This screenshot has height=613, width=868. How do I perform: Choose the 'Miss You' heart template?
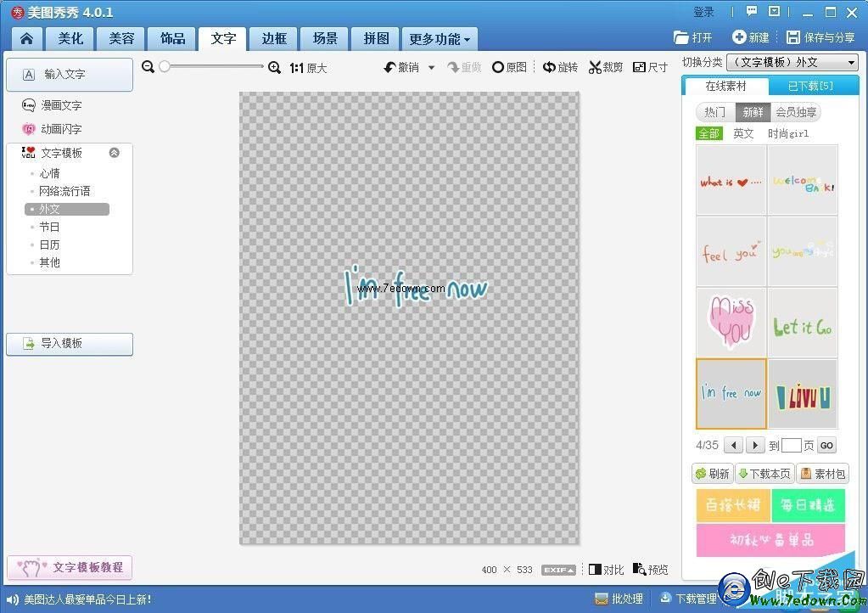(731, 323)
